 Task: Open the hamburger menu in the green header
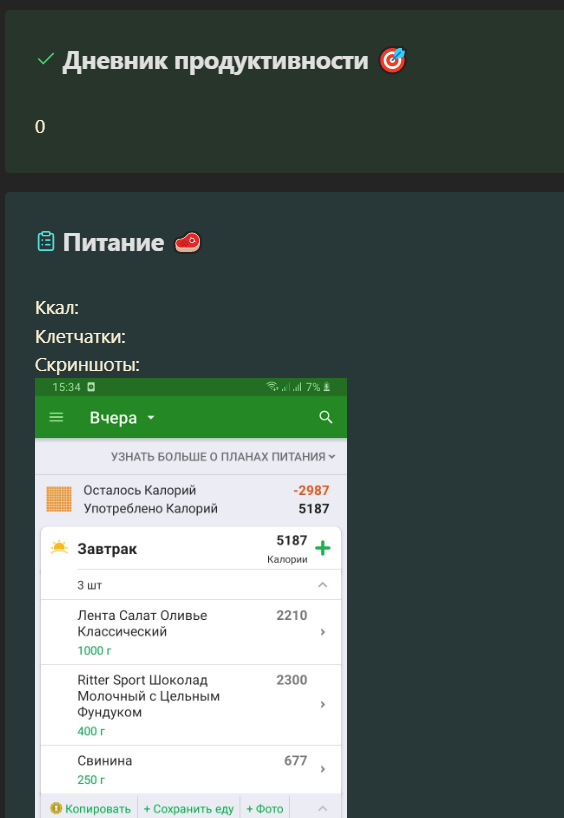click(56, 417)
